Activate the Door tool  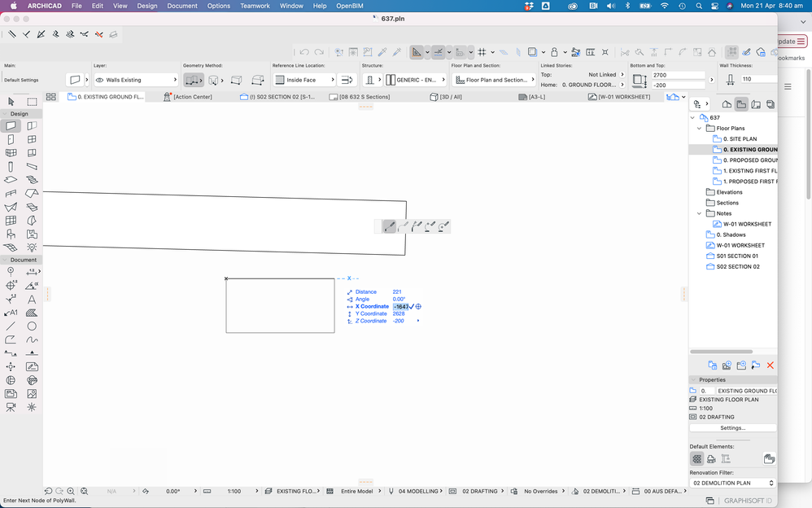click(11, 139)
